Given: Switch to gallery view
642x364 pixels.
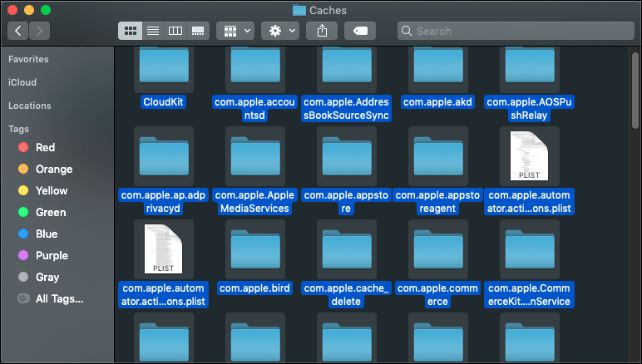Looking at the screenshot, I should (x=198, y=31).
